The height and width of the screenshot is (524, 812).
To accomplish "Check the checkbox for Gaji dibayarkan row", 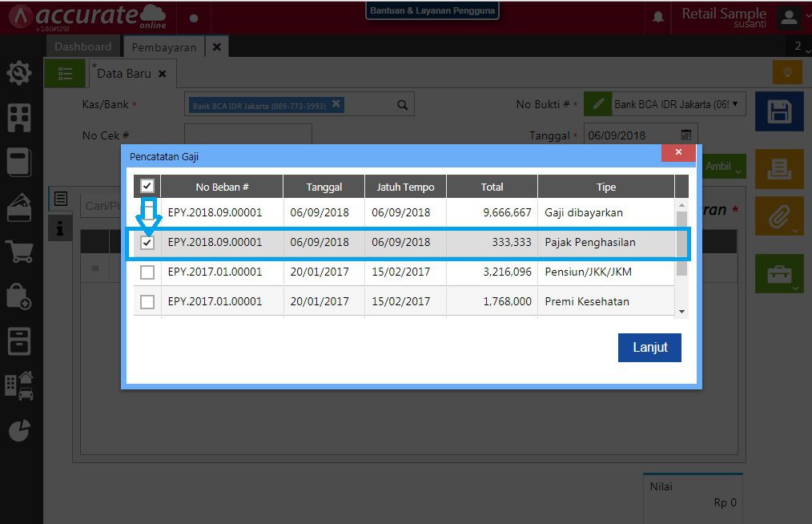I will click(x=147, y=213).
